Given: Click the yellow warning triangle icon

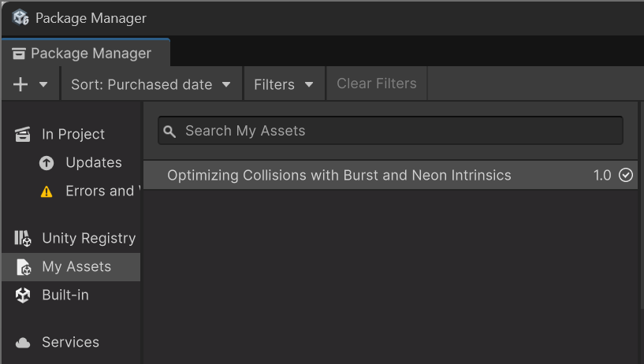Looking at the screenshot, I should coord(47,191).
